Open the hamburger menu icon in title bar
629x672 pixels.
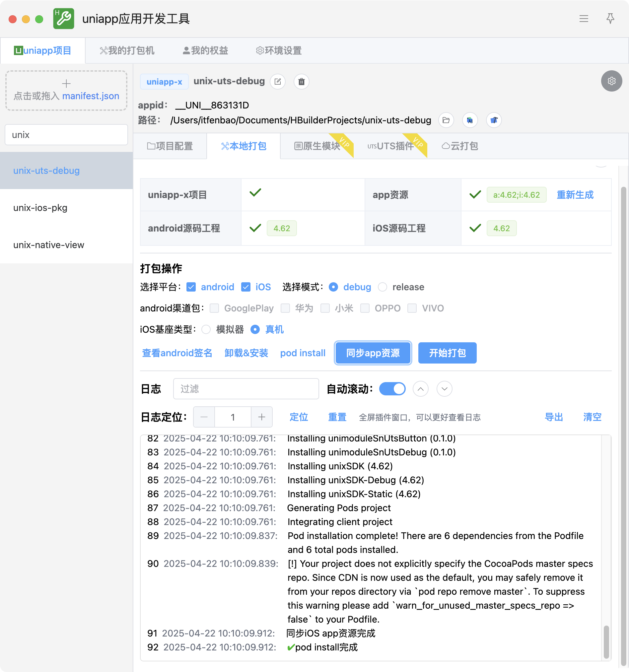(583, 19)
